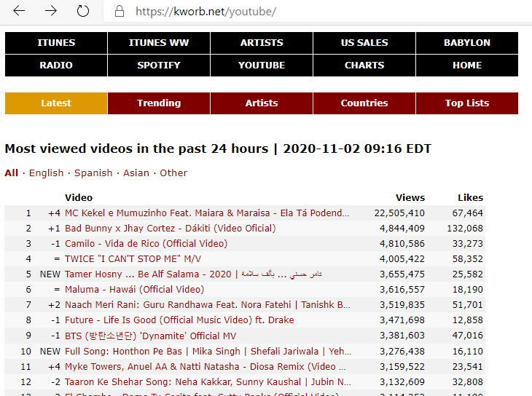Open the ITUNES WW navigation menu
Image resolution: width=532 pixels, height=396 pixels.
(x=159, y=43)
